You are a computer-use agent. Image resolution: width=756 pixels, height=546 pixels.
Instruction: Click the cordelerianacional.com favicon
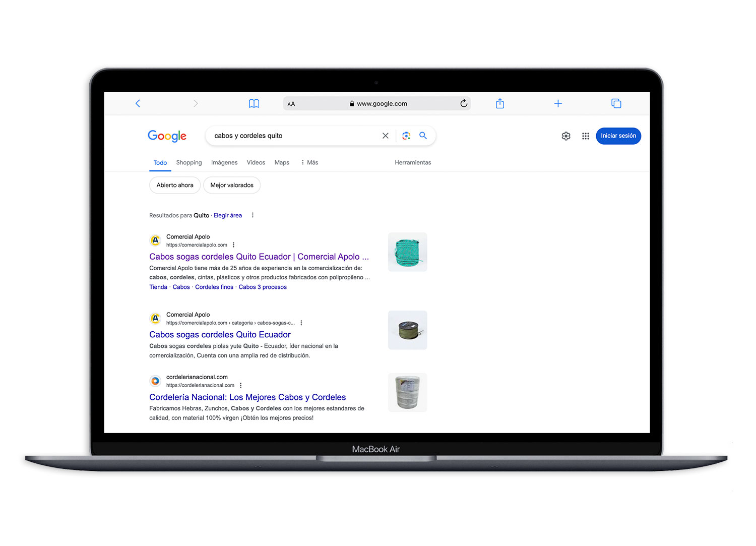click(155, 381)
